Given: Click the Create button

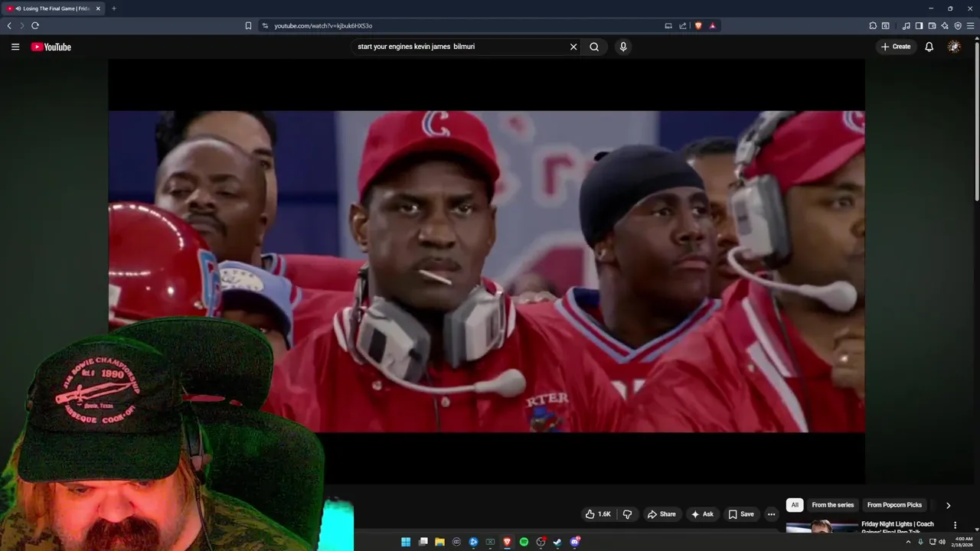Looking at the screenshot, I should click(896, 47).
